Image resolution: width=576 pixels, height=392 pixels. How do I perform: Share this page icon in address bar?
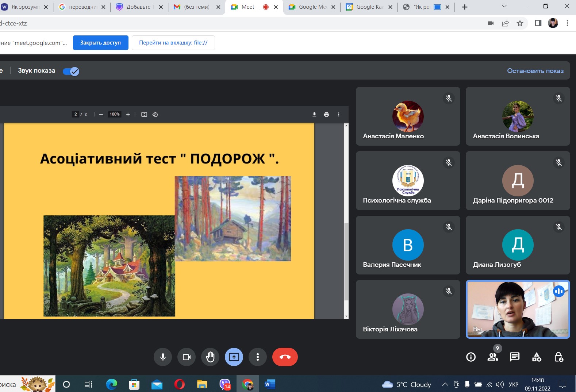click(x=506, y=23)
